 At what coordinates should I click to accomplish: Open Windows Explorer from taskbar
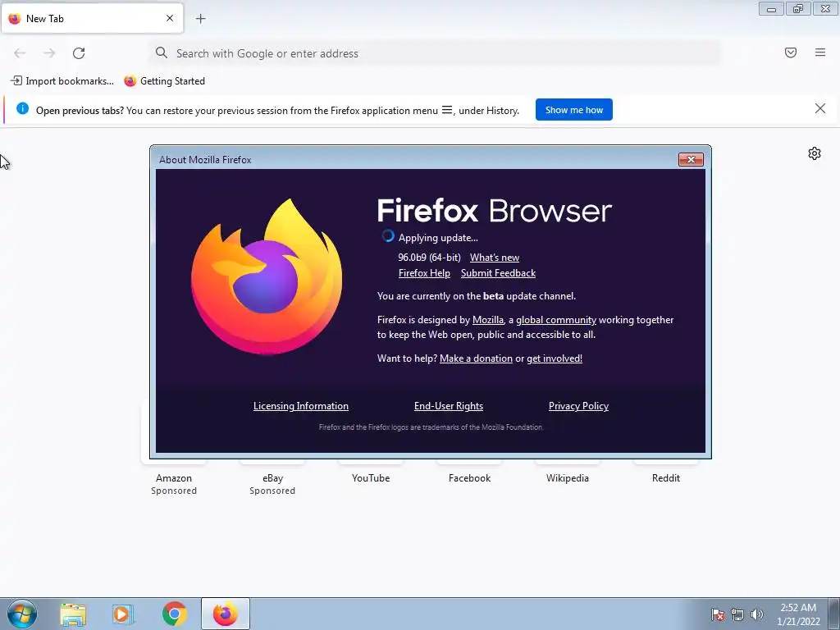73,614
